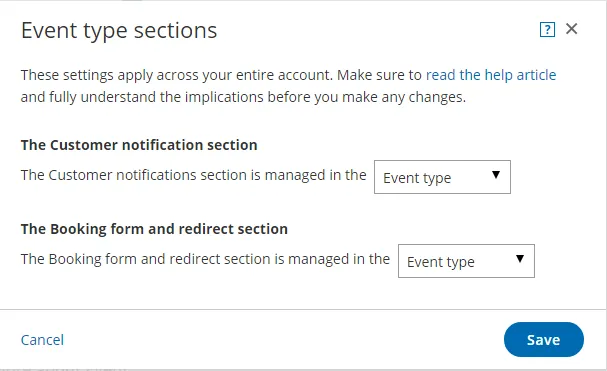This screenshot has height=371, width=607.
Task: Open the help question mark icon
Action: 547,29
